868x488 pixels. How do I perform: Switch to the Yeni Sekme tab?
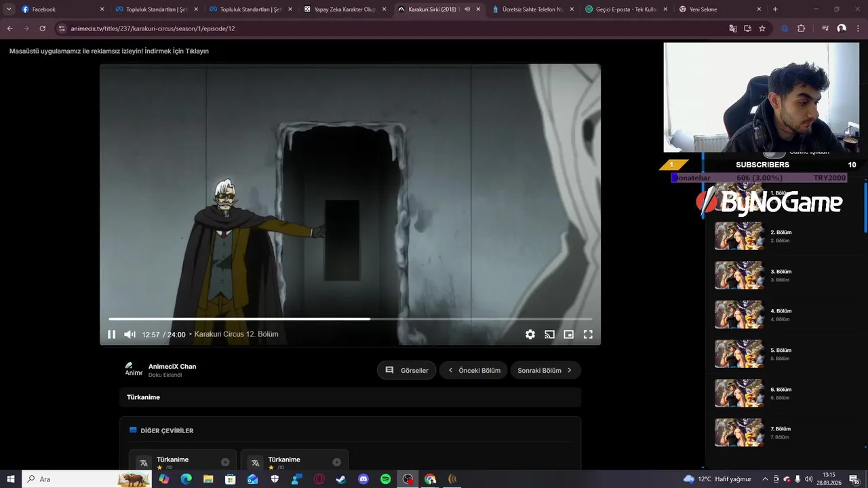720,9
